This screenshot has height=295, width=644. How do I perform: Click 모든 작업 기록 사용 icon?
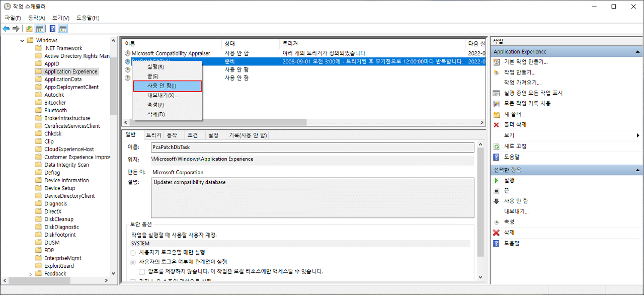point(497,103)
